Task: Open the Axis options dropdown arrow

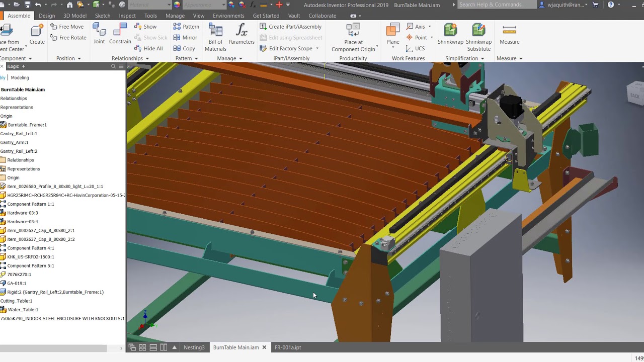Action: tap(429, 27)
